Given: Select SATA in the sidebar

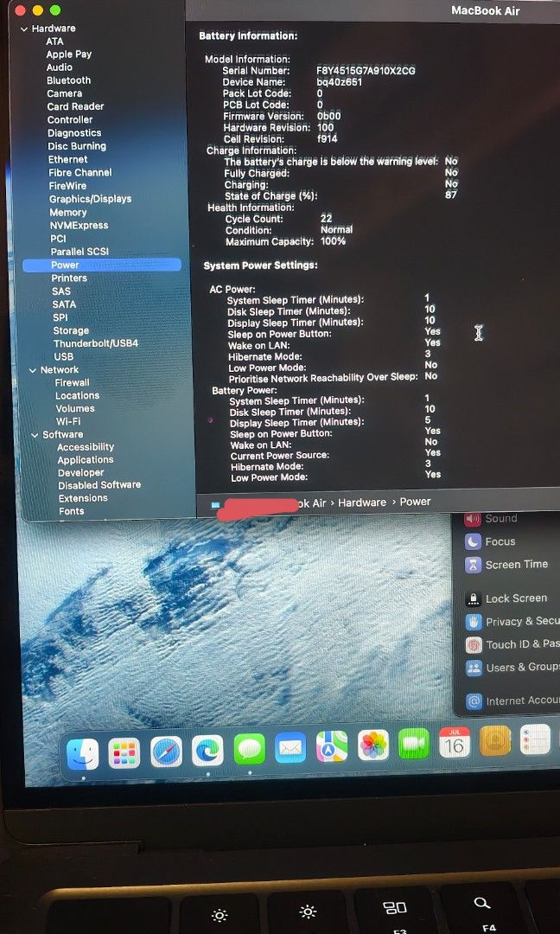Looking at the screenshot, I should [x=64, y=304].
